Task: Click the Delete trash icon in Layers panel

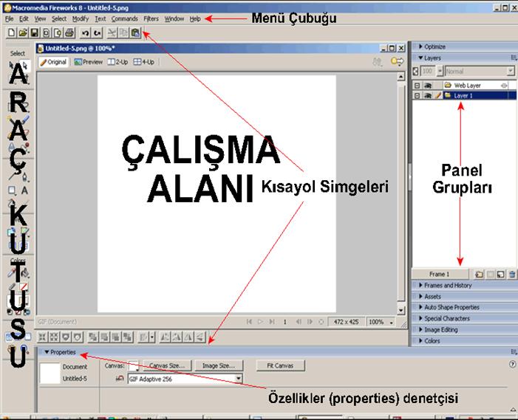Action: click(512, 274)
